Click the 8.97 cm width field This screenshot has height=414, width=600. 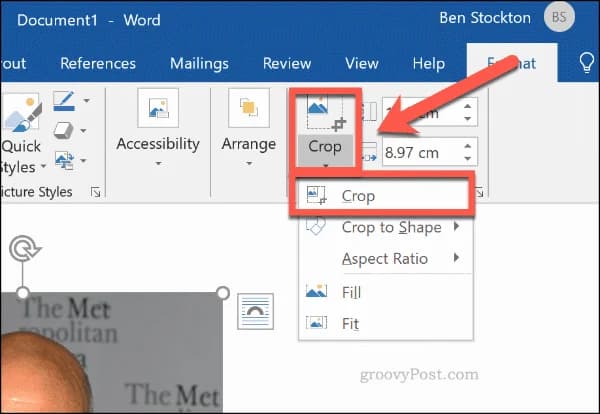[x=422, y=153]
